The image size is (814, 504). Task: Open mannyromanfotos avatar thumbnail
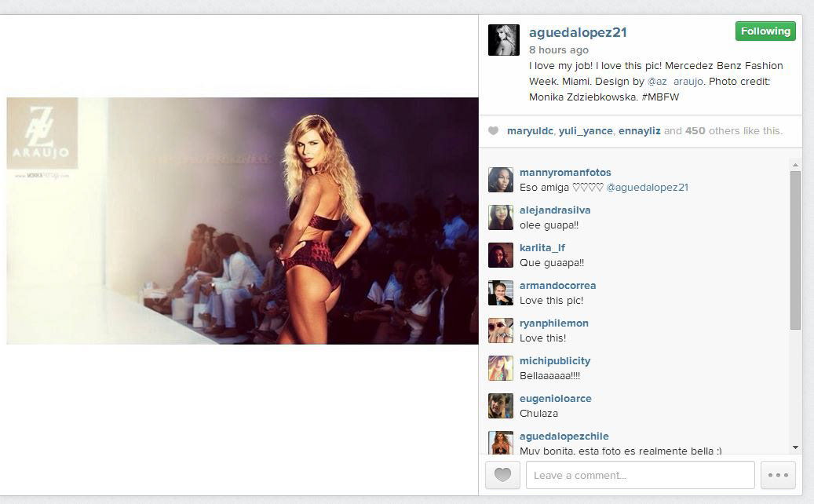(x=501, y=180)
